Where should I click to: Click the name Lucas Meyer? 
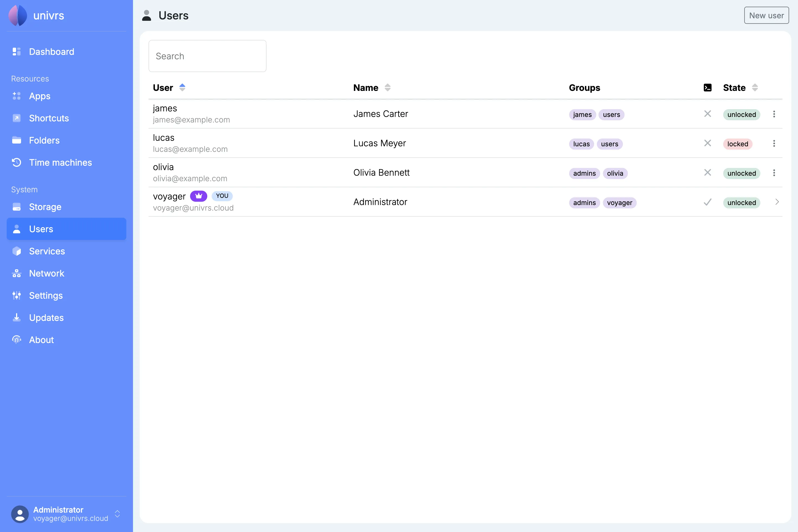[x=379, y=143]
